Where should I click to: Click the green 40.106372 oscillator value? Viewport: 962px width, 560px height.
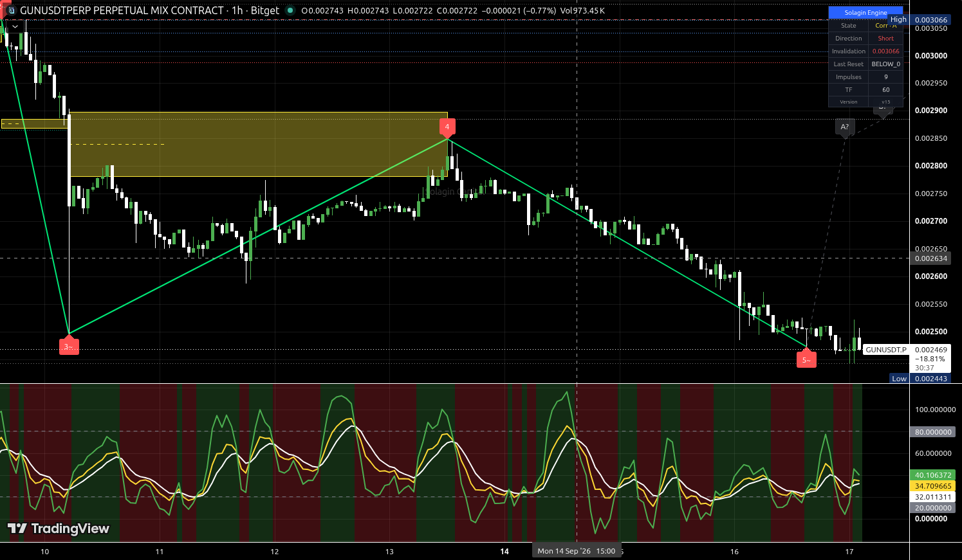932,475
